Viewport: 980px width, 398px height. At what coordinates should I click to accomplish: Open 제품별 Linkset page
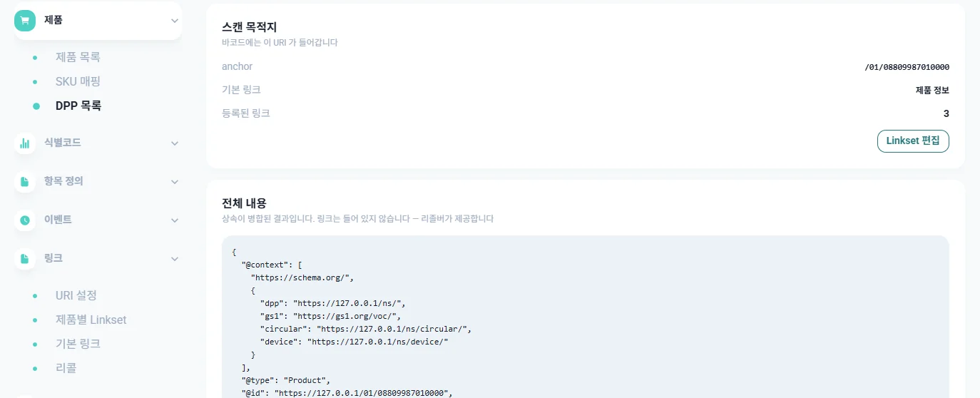(91, 320)
